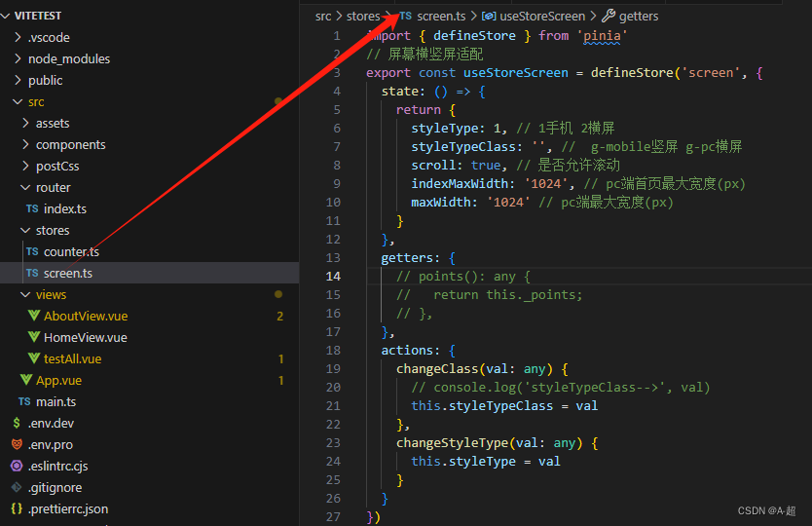Expand the postCss folder chevron

(26, 166)
